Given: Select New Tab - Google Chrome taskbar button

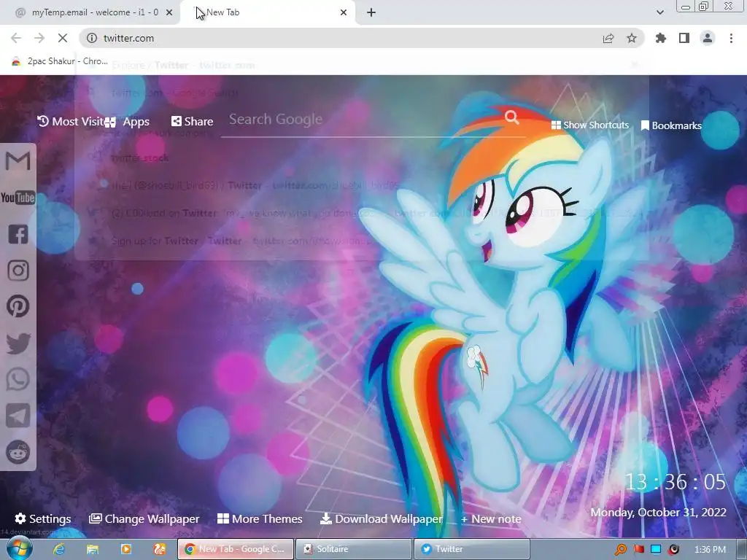Looking at the screenshot, I should (236, 549).
